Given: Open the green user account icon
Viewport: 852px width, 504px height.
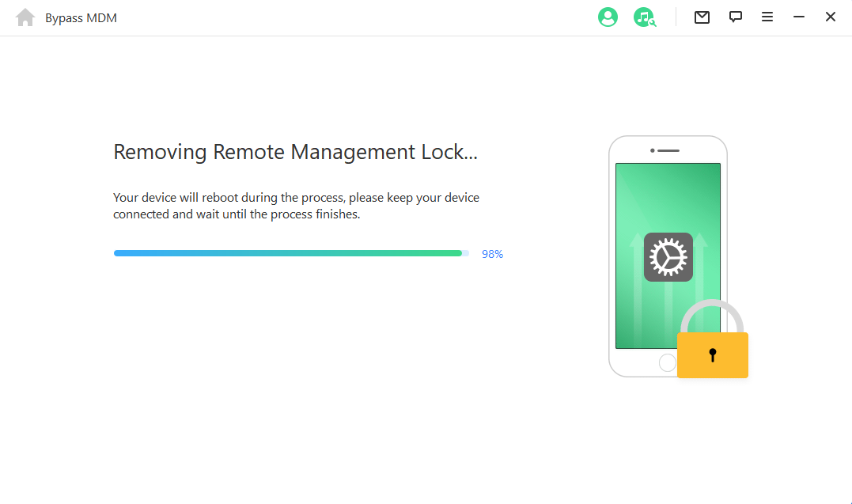Looking at the screenshot, I should point(608,17).
